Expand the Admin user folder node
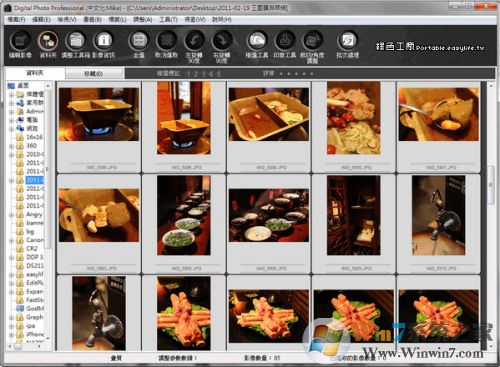 pos(12,111)
